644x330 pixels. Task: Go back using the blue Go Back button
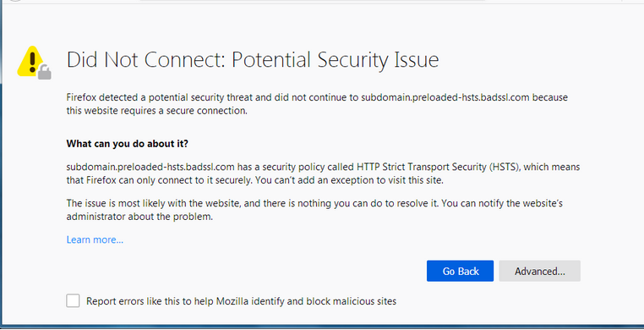click(x=460, y=272)
